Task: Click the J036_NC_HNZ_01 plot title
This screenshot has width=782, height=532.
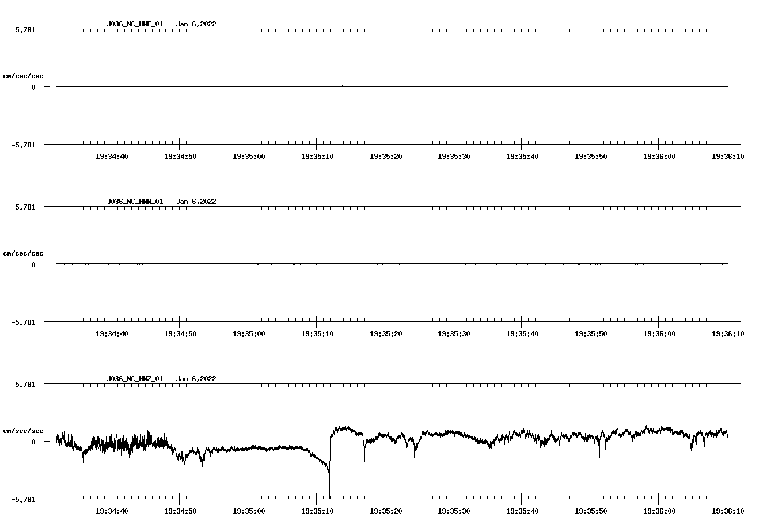Action: [x=135, y=379]
